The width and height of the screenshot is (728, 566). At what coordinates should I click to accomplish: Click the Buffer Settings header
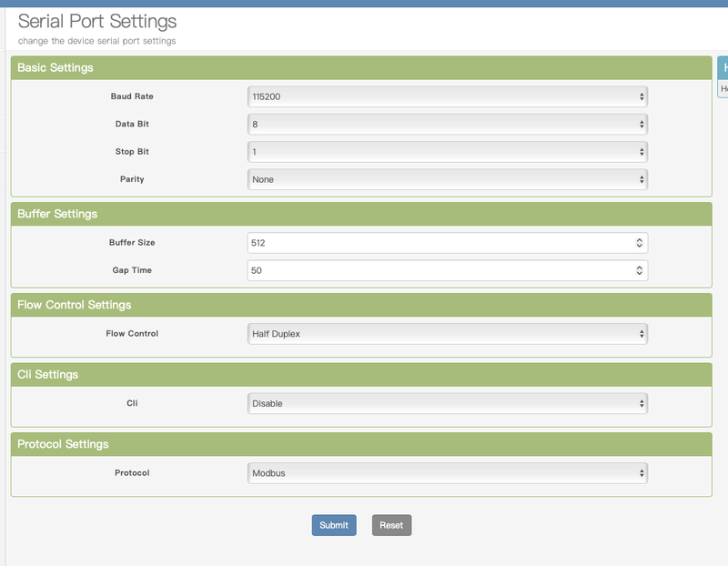pos(361,214)
